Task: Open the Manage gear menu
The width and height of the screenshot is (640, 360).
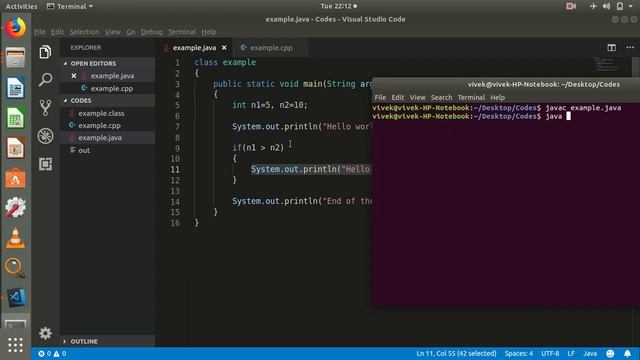Action: tap(45, 333)
